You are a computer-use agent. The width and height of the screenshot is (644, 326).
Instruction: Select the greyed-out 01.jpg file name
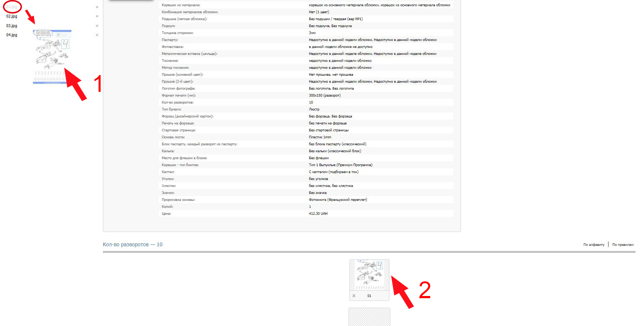12,7
